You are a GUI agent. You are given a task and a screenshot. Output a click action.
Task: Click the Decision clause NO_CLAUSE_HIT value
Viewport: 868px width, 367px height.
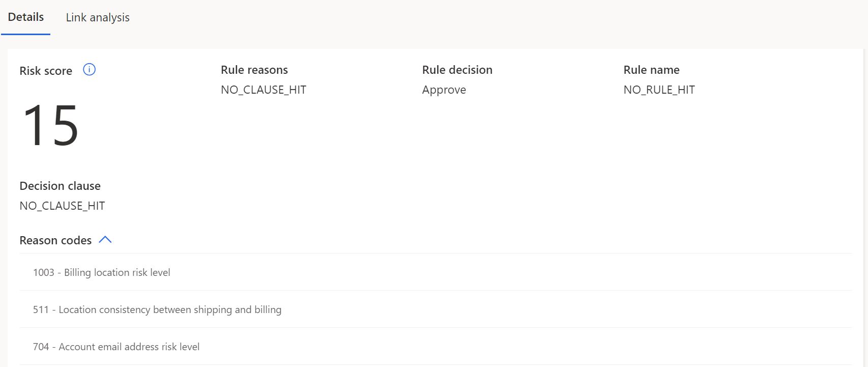click(x=62, y=206)
